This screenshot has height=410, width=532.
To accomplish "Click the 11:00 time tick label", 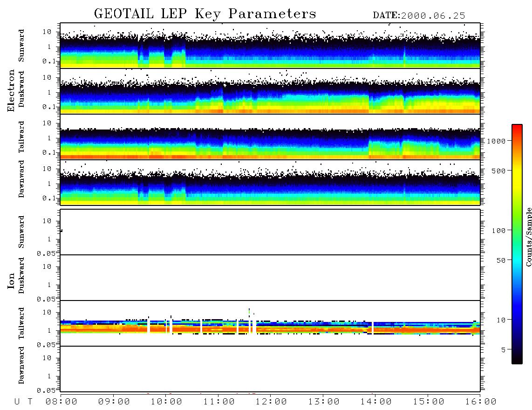I will tap(219, 402).
